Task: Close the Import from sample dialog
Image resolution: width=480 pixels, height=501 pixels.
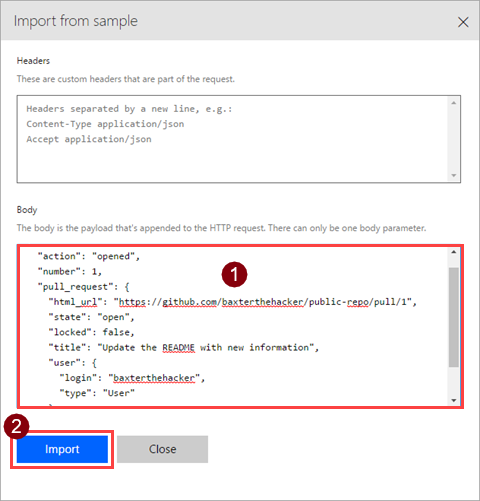Action: point(463,22)
